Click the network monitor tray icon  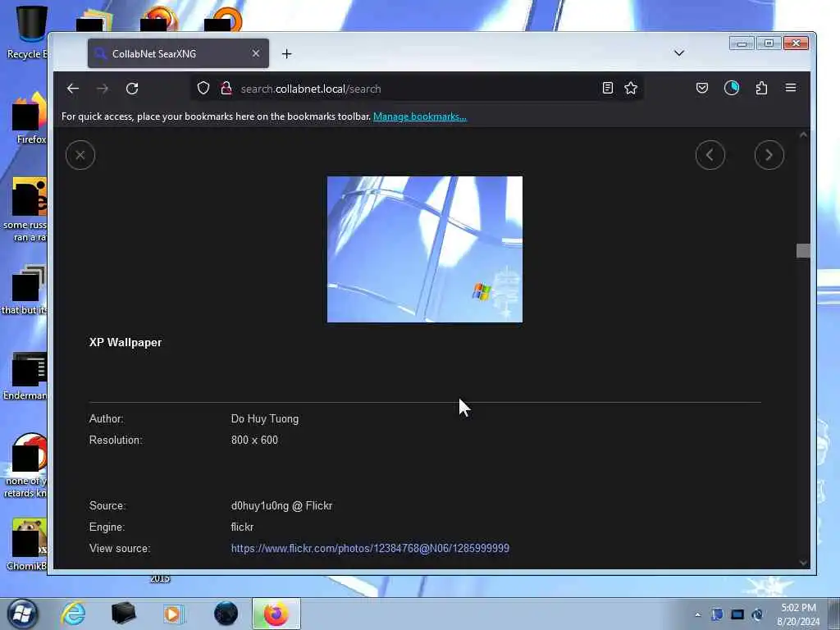pos(737,614)
